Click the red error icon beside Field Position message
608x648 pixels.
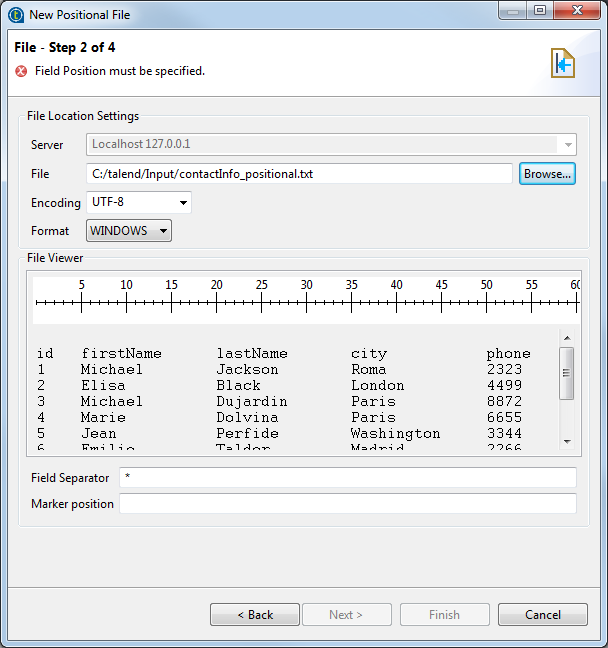[21, 71]
